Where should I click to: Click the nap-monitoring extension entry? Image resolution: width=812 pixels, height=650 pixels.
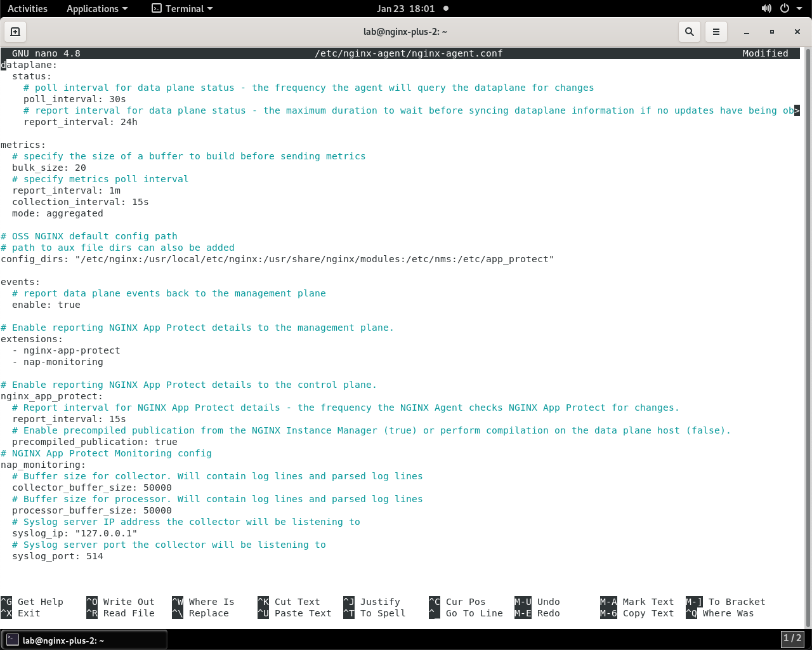[x=58, y=362]
